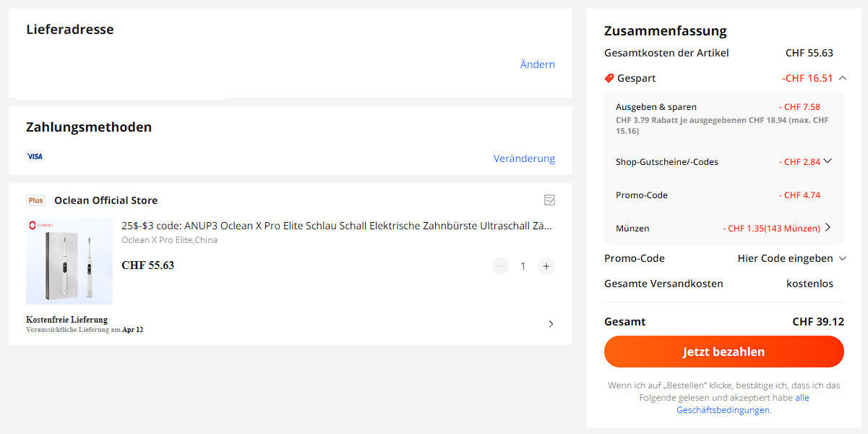This screenshot has width=868, height=434.
Task: Open the Münzen coins details arrow
Action: 828,228
